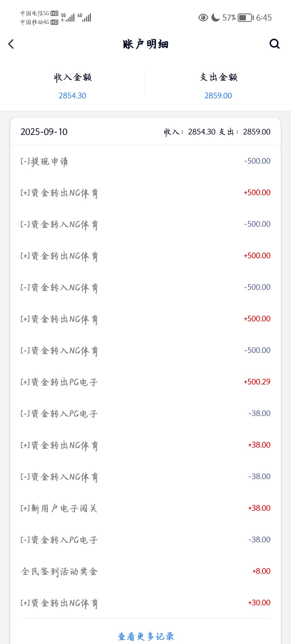Tap the 查看更多记录 link
This screenshot has height=644, width=291.
coord(145,636)
